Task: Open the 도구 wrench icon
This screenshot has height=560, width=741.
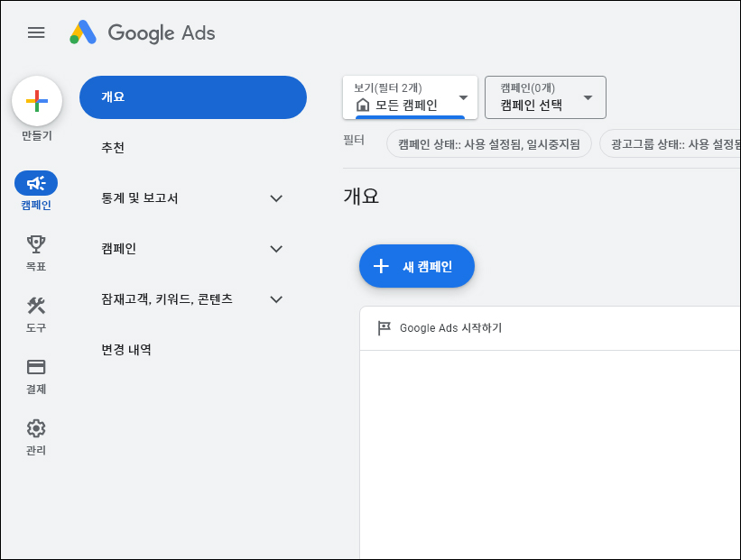Action: [36, 306]
